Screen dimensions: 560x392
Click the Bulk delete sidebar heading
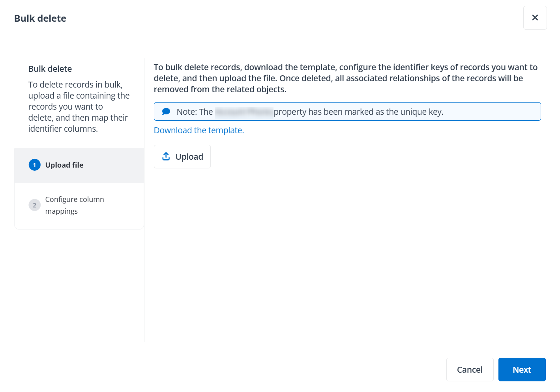point(50,69)
